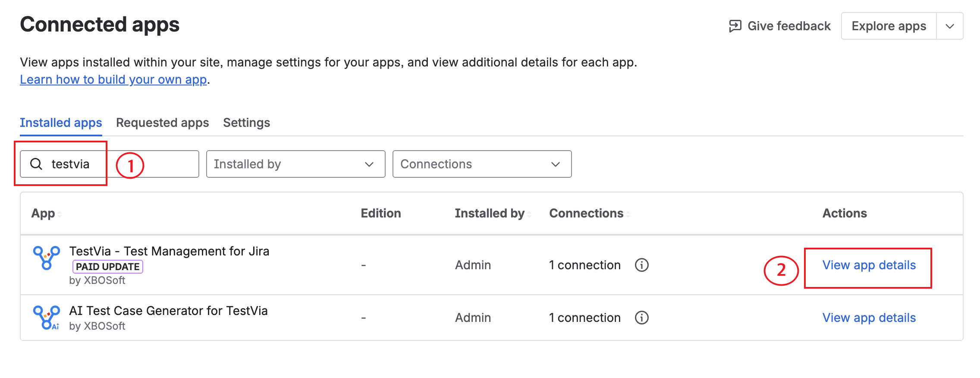This screenshot has width=980, height=378.
Task: Click 1 connection for AI Test Case Generator
Action: (585, 318)
